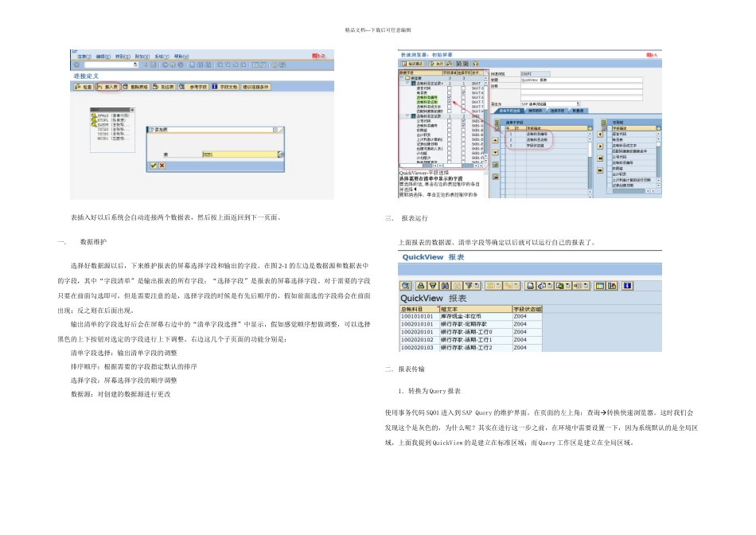Click the 建议连接条件 propose join condition button
This screenshot has height=535, width=756.
255,87
